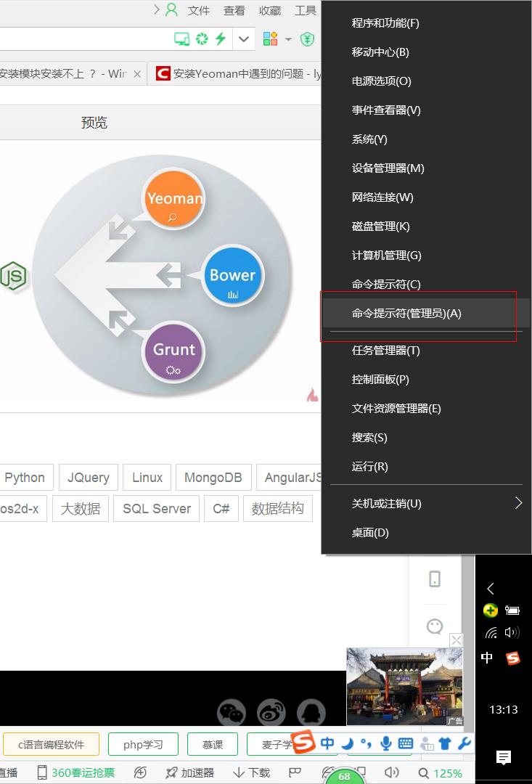The image size is (532, 784).
Task: Expand the small arrow beside extensions icon
Action: (288, 39)
